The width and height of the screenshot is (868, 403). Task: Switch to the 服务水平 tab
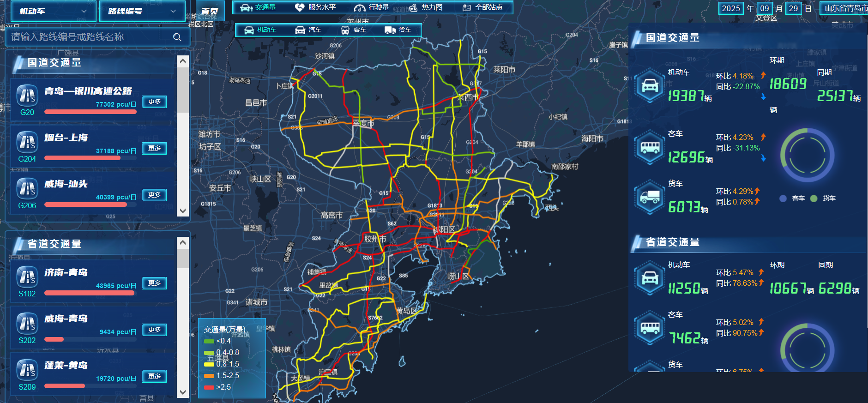pos(315,7)
